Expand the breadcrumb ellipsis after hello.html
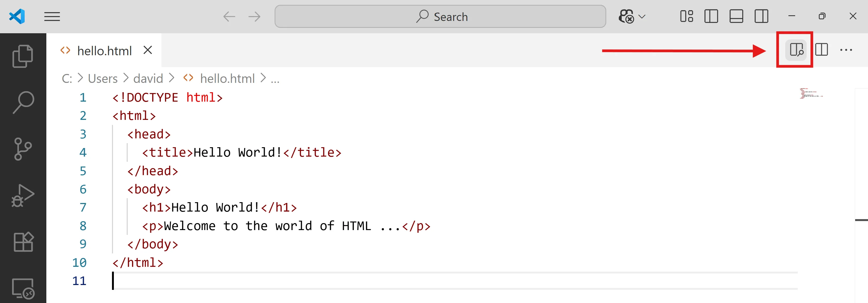Screen dimensions: 868x303 [x=275, y=79]
